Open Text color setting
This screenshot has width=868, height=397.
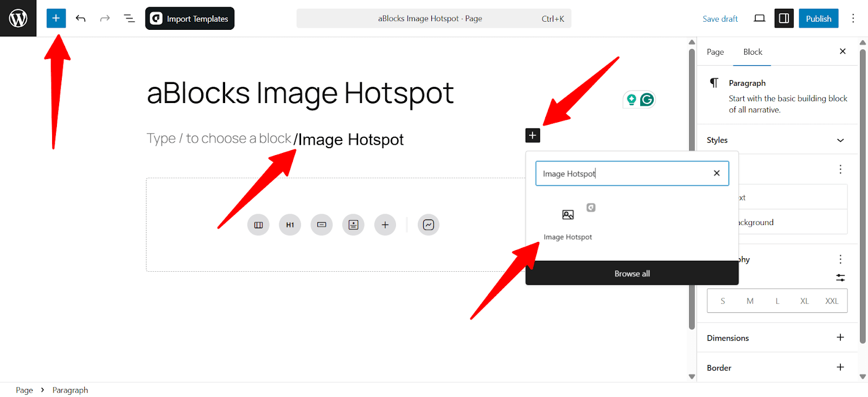[792, 197]
